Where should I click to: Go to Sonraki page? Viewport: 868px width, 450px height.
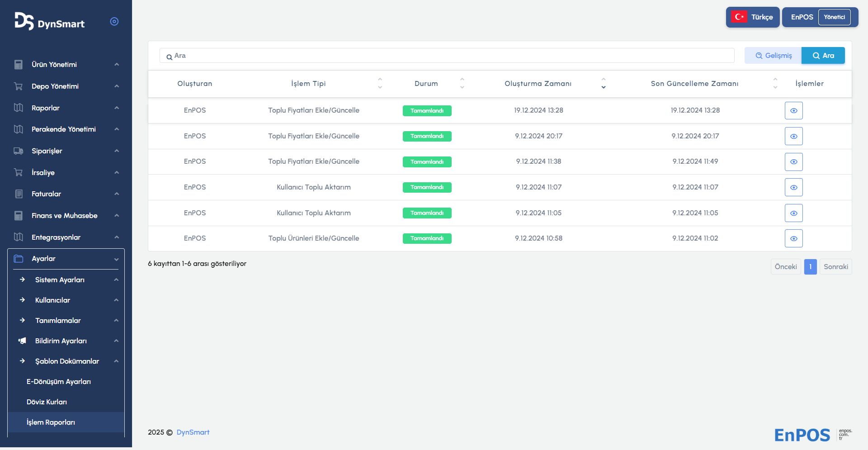(x=835, y=267)
